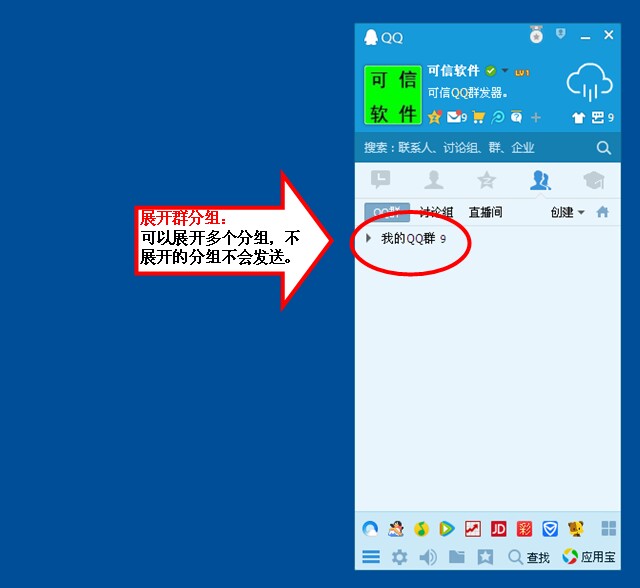
Task: Open the contacts tab with person icon
Action: pyautogui.click(x=434, y=180)
